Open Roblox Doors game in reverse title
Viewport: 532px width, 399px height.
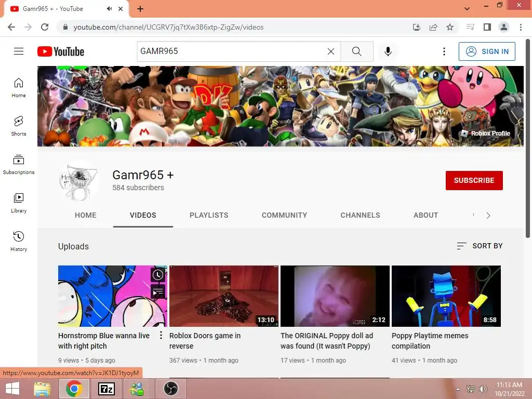(x=205, y=341)
